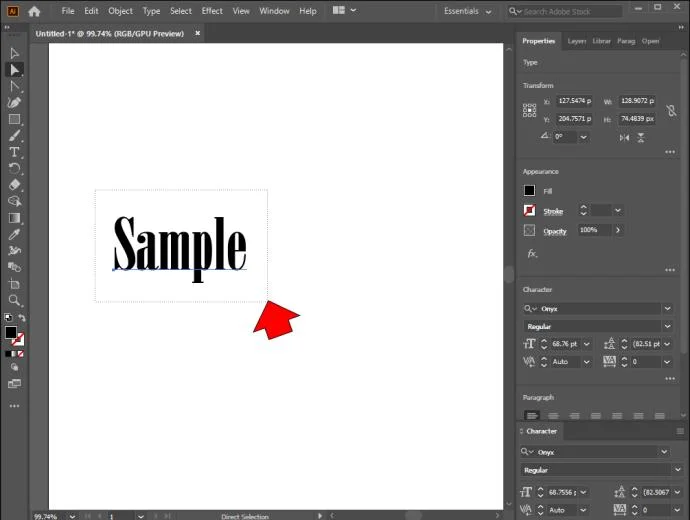The width and height of the screenshot is (690, 520).
Task: Select left align paragraph option
Action: pos(532,415)
